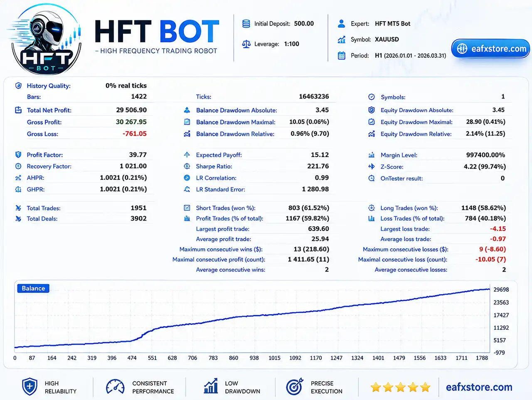Click the Balance label on the chart
This screenshot has width=532, height=400.
coord(33,288)
